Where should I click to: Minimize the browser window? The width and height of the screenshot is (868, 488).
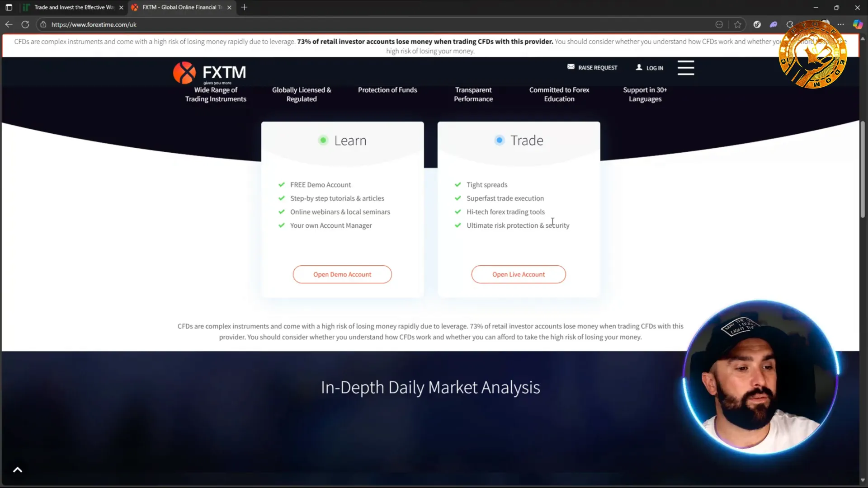tap(816, 7)
